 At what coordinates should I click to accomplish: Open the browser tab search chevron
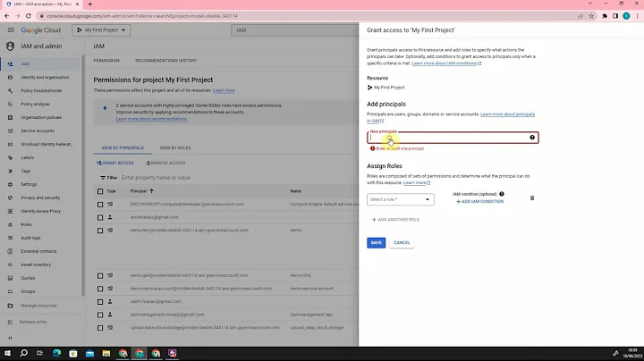pyautogui.click(x=590, y=4)
